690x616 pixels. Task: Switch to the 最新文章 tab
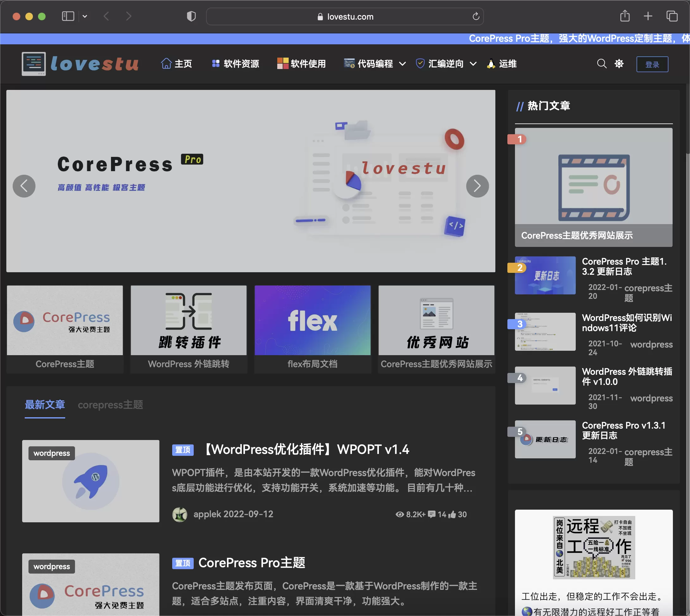pyautogui.click(x=45, y=405)
